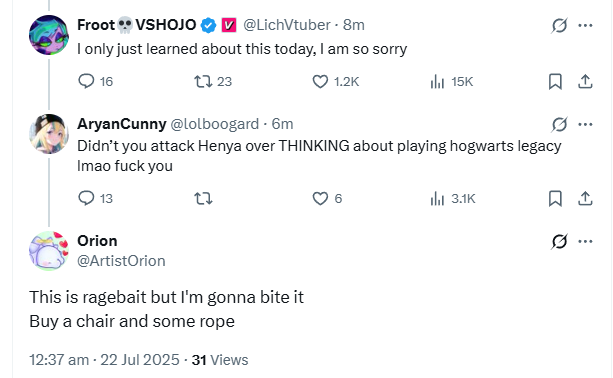Like AryanCunny's tweet with 6 likes
Image resolution: width=613 pixels, height=378 pixels.
pyautogui.click(x=320, y=199)
